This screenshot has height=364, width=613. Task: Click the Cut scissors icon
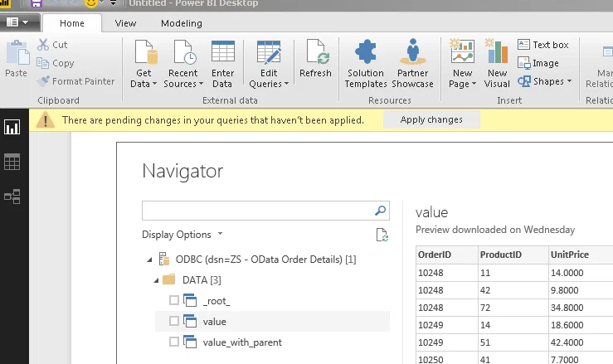[43, 45]
